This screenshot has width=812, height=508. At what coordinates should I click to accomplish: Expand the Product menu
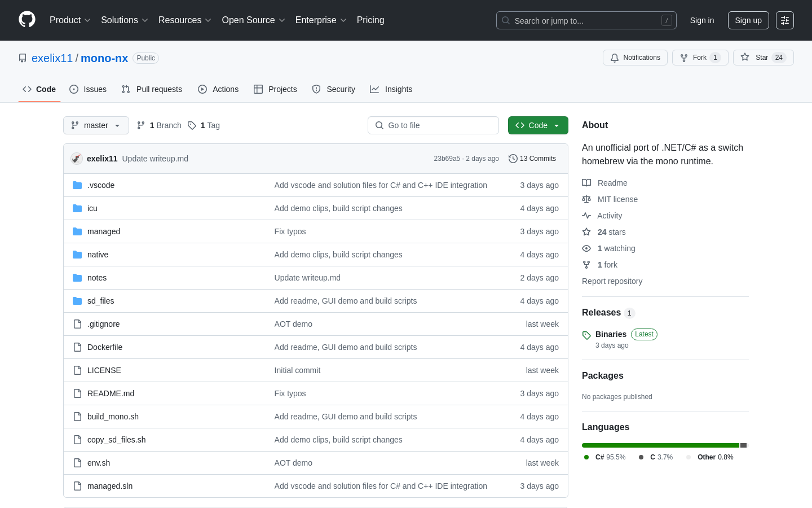70,20
